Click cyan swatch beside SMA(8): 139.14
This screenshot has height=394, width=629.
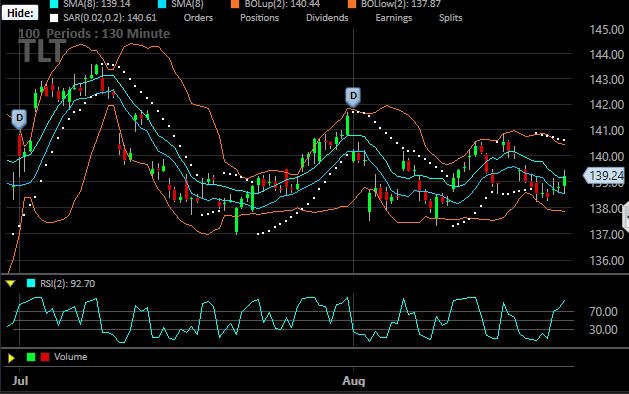click(x=54, y=4)
